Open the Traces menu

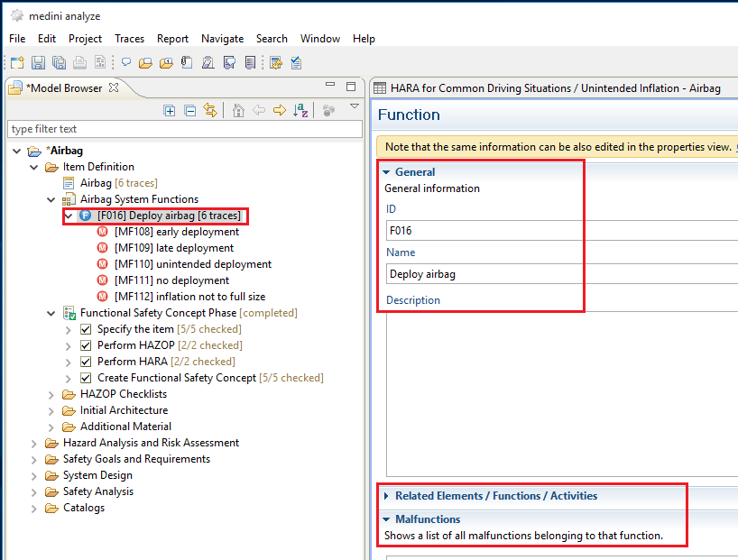point(129,39)
